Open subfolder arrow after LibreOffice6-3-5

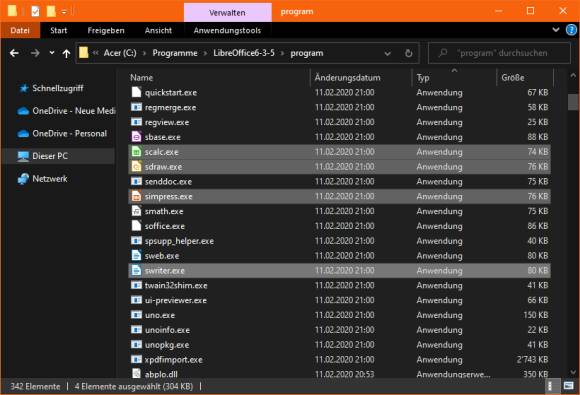coord(283,53)
